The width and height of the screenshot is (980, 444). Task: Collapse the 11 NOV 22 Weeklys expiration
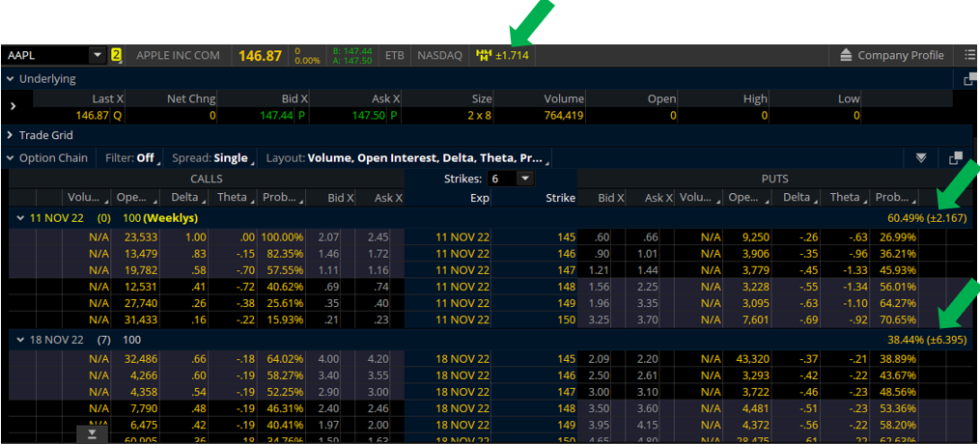(20, 218)
